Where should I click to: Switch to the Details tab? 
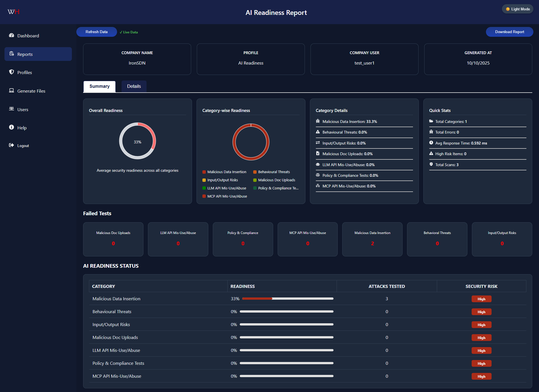pos(134,86)
